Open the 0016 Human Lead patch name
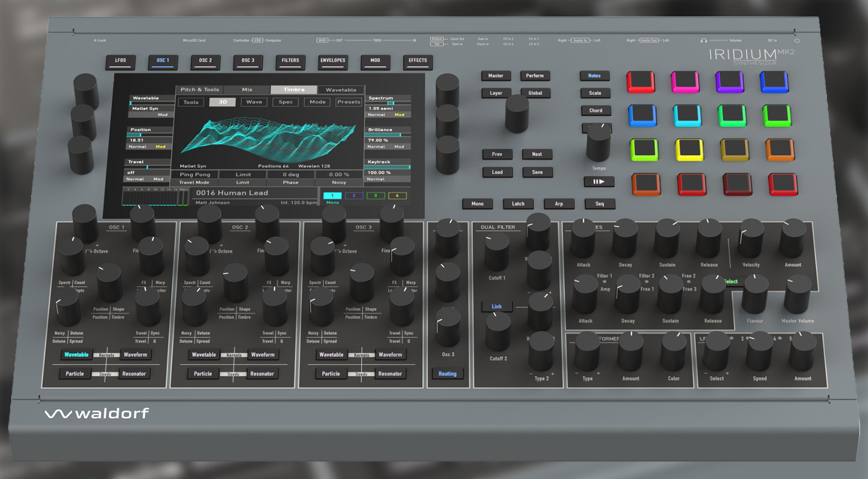Image resolution: width=868 pixels, height=479 pixels. coord(232,193)
